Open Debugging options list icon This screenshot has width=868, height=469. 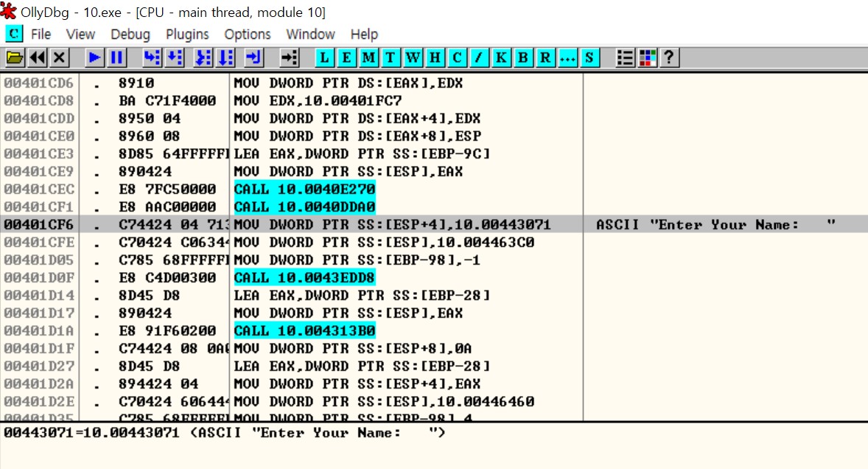point(625,58)
